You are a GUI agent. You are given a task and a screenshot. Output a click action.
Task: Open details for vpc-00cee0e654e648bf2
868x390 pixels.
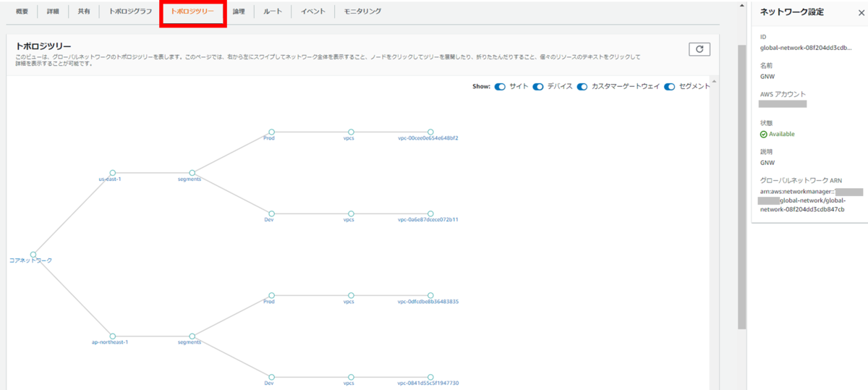pos(428,137)
